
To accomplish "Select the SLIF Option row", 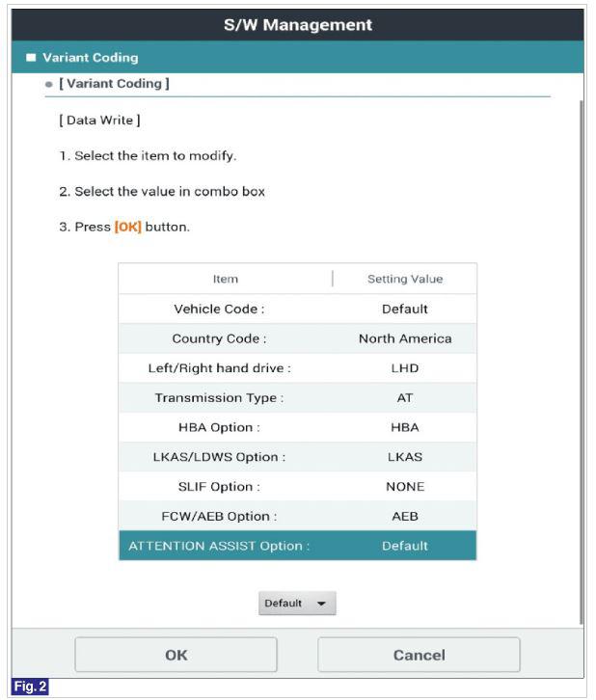I will coord(219,486).
